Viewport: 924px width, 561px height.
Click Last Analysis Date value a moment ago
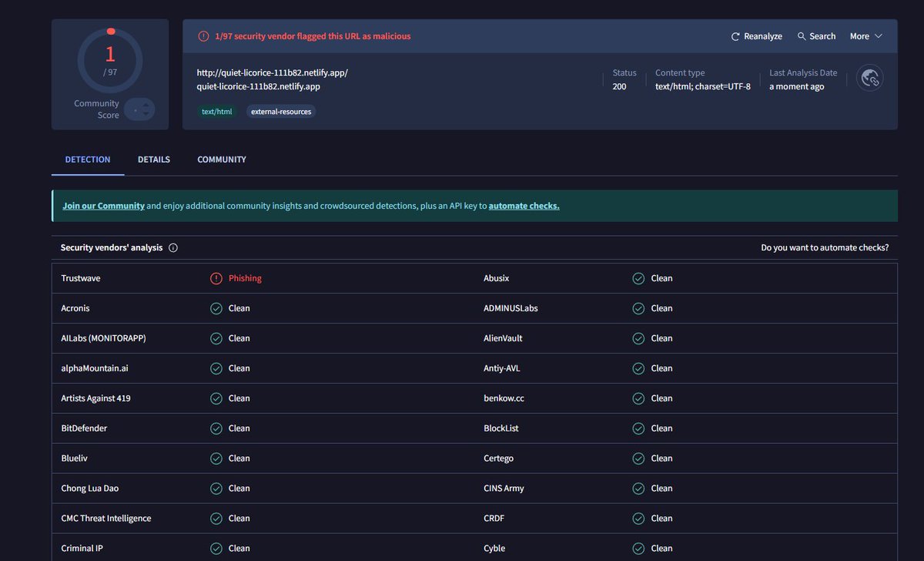797,86
